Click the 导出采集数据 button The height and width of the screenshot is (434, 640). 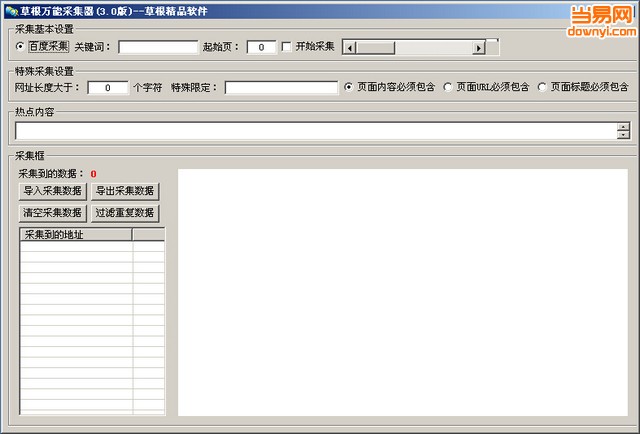125,191
